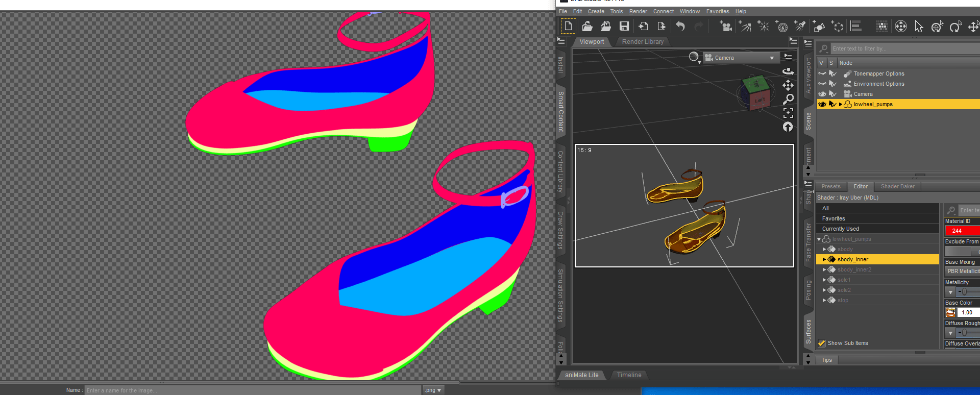Open the Create menu
This screenshot has width=980, height=395.
(x=596, y=11)
